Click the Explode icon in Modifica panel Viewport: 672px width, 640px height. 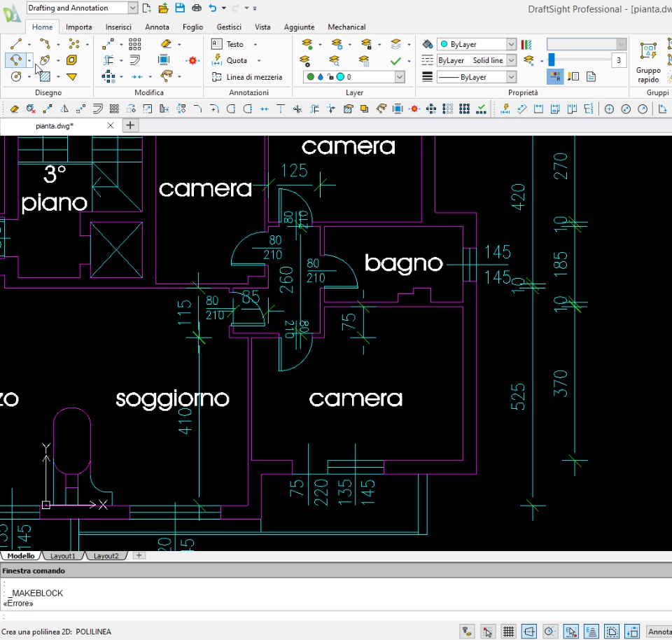[194, 61]
